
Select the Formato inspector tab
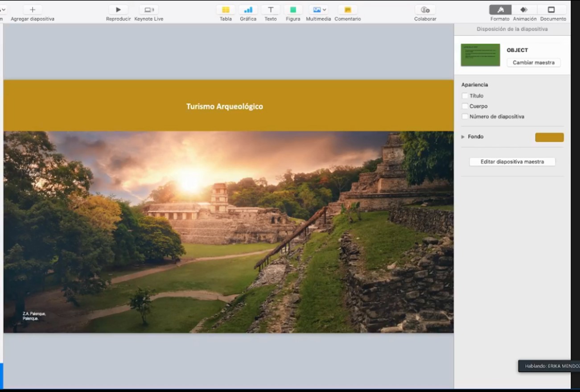[x=500, y=10]
